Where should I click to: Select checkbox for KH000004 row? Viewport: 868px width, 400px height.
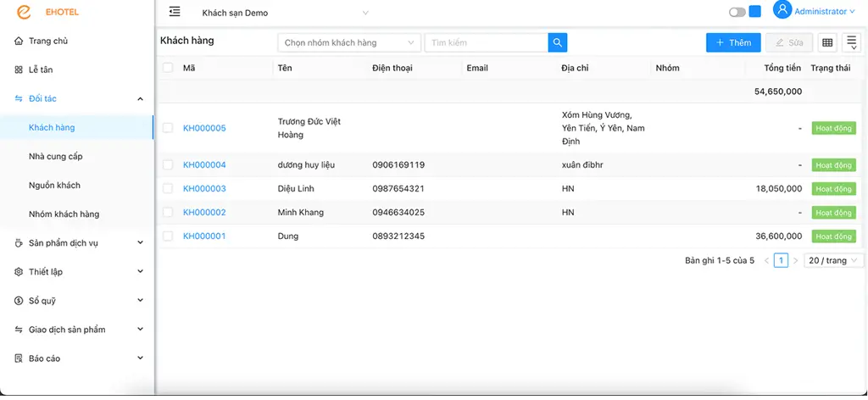pyautogui.click(x=168, y=165)
